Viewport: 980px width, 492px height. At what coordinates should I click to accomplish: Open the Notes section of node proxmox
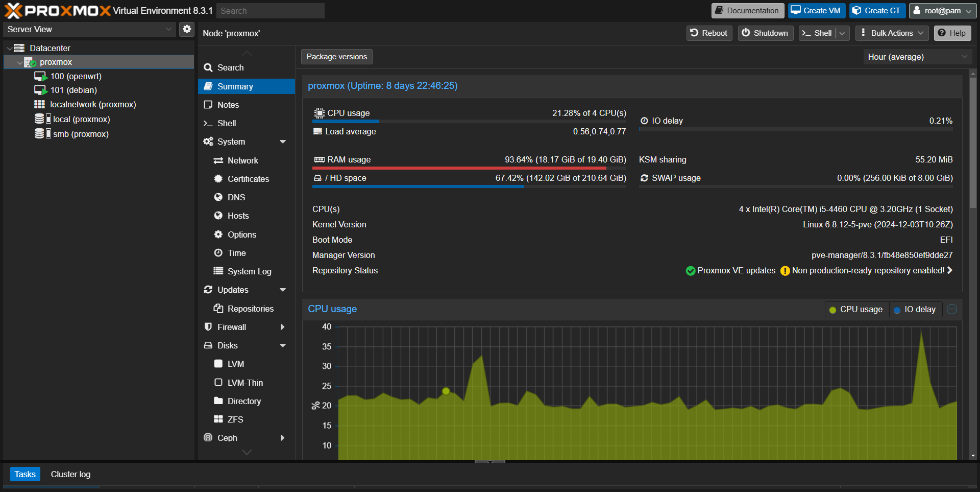pyautogui.click(x=228, y=104)
